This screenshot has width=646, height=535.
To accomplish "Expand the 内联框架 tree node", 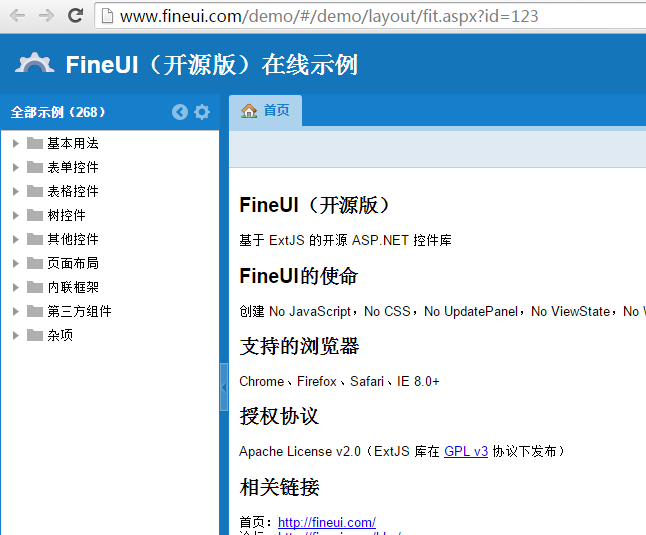I will (16, 287).
